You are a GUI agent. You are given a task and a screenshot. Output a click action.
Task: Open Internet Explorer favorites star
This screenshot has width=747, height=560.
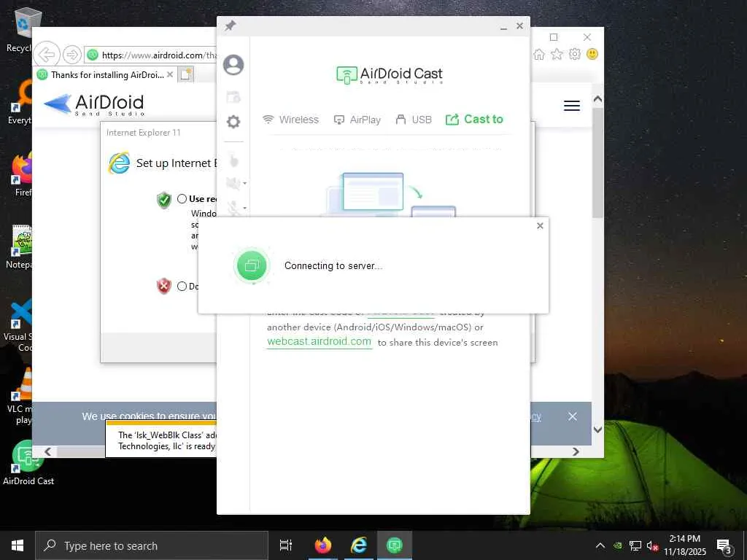coord(557,54)
